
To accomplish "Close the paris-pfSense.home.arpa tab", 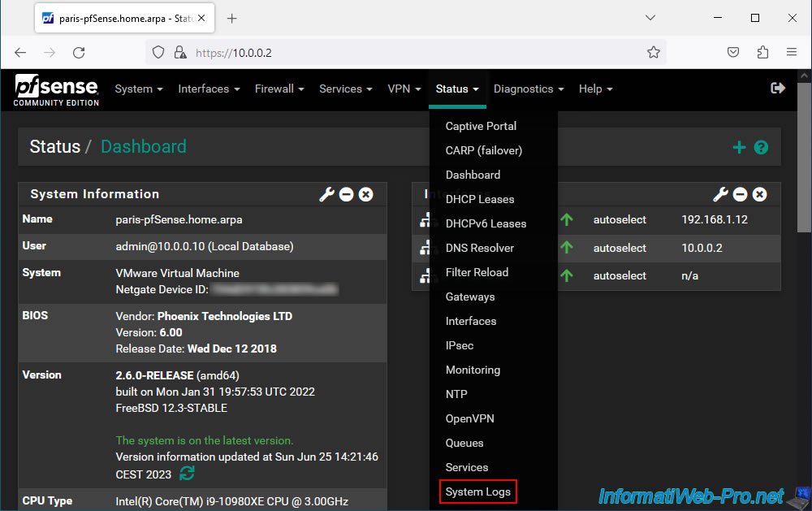I will point(201,18).
